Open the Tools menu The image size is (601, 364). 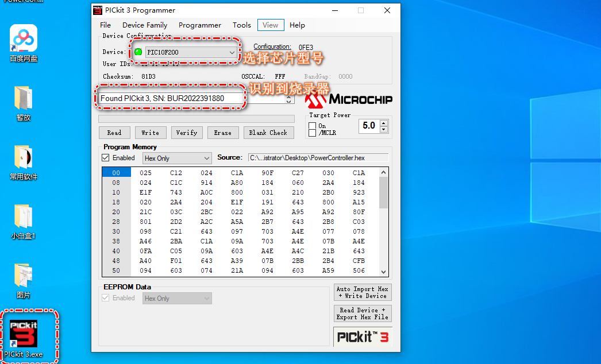pos(241,25)
